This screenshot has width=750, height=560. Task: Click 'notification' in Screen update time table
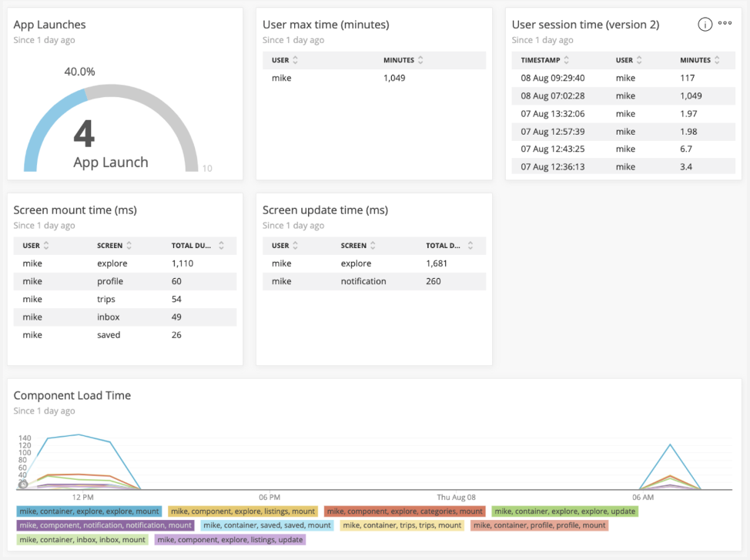[x=363, y=281]
